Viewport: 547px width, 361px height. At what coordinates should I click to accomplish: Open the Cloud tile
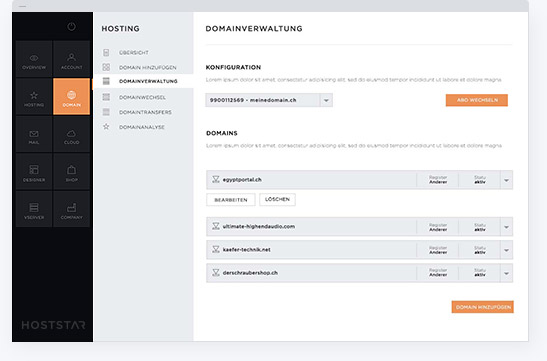click(72, 134)
